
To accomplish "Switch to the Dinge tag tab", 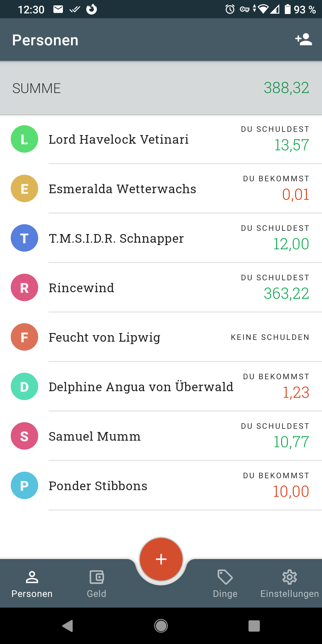I will tap(225, 583).
